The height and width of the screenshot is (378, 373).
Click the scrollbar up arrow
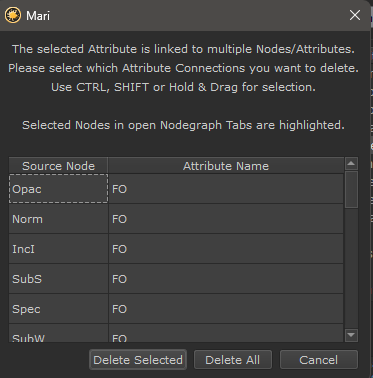tap(351, 163)
